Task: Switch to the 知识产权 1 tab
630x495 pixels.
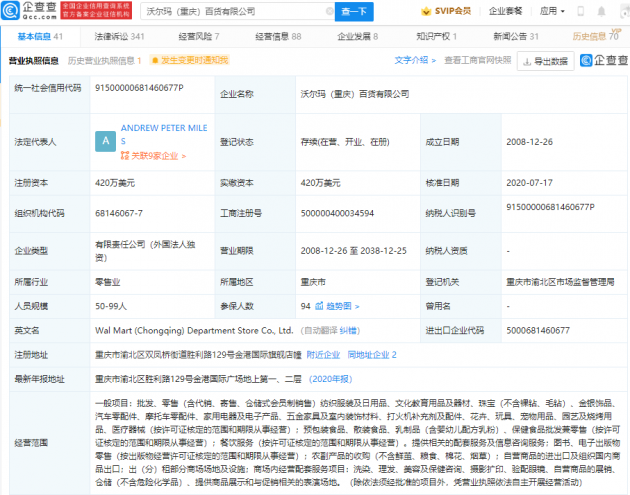Action: tap(436, 37)
